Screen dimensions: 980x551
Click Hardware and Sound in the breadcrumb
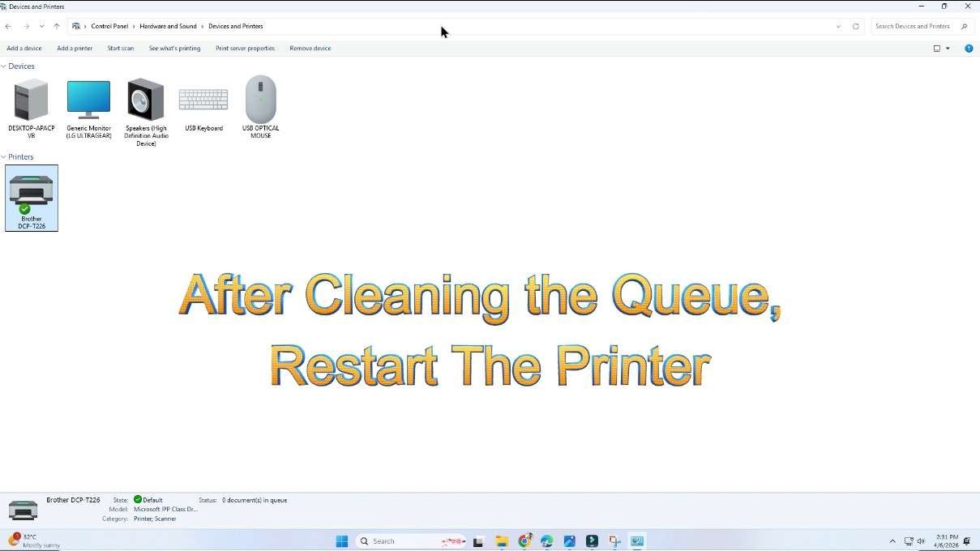(x=168, y=26)
